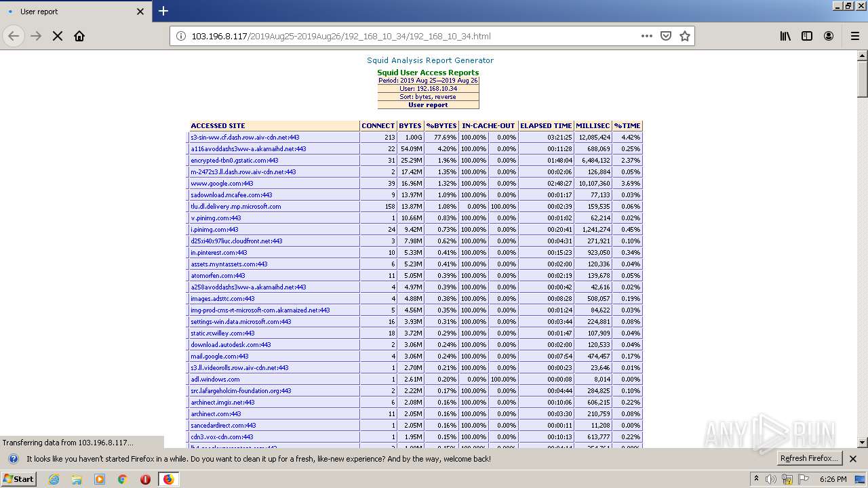Image resolution: width=868 pixels, height=488 pixels.
Task: Open sadownload.mcafee.com:443 link
Action: pos(231,195)
